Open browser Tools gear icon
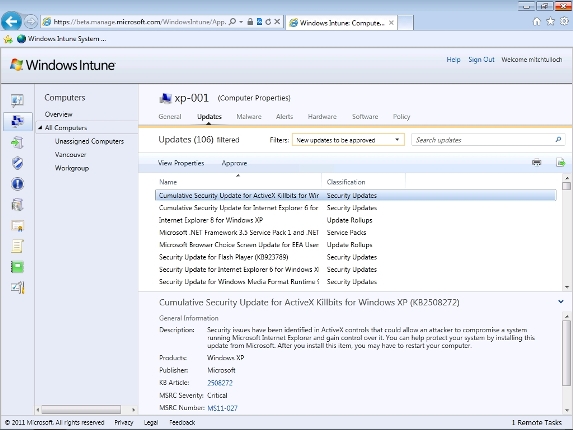This screenshot has height=430, width=573. click(564, 22)
